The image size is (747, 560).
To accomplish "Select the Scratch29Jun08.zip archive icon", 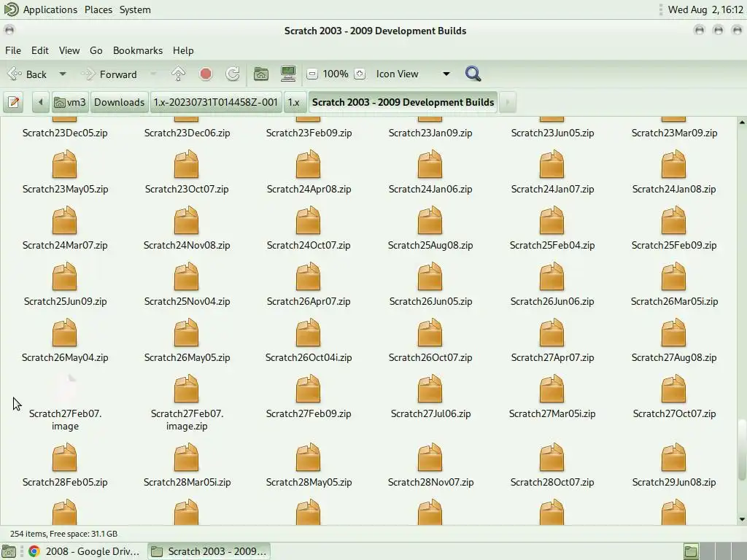I will (x=673, y=457).
